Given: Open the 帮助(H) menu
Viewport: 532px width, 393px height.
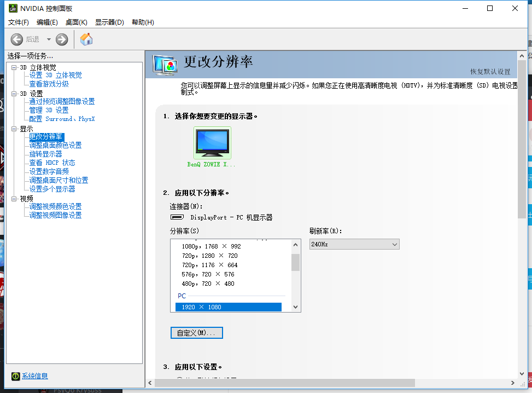Looking at the screenshot, I should 143,22.
